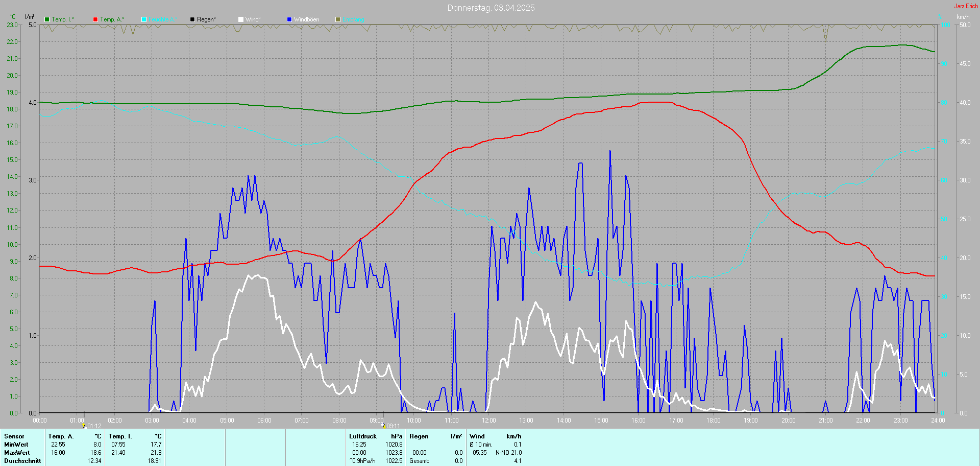Click the blue Windböen legend swatch
The width and height of the screenshot is (980, 466).
click(289, 19)
